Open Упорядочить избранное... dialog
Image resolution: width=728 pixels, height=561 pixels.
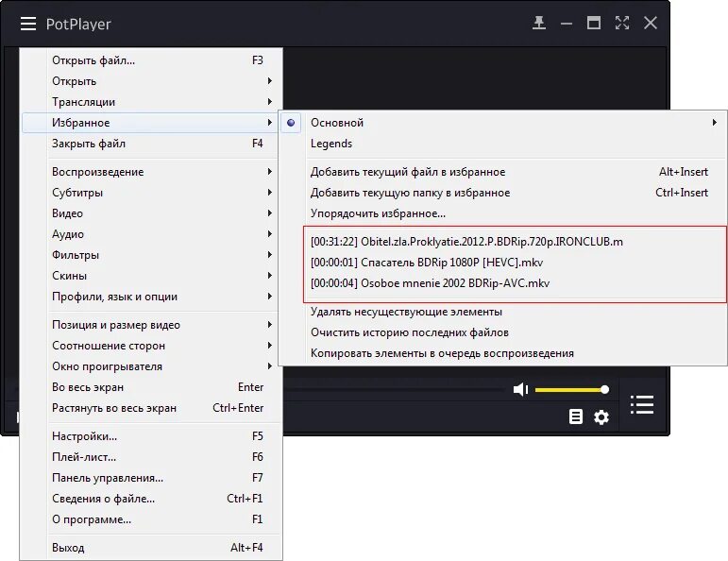point(503,213)
